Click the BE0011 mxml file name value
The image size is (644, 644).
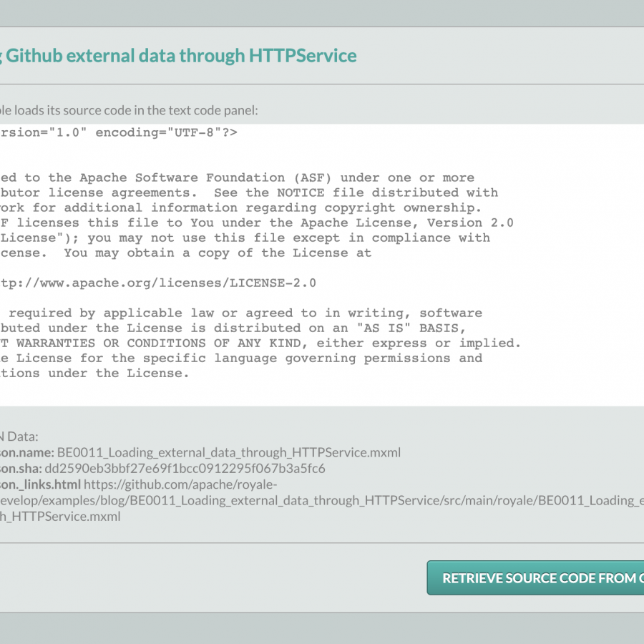(229, 452)
